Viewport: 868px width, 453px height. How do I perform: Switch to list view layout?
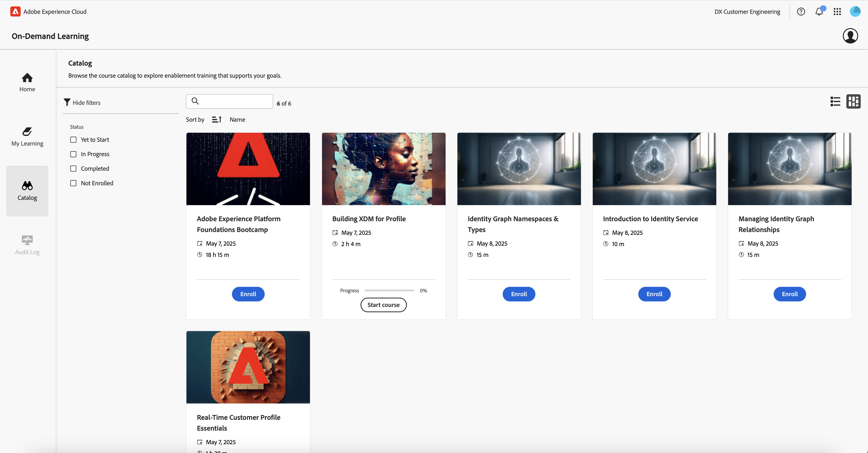coord(835,101)
